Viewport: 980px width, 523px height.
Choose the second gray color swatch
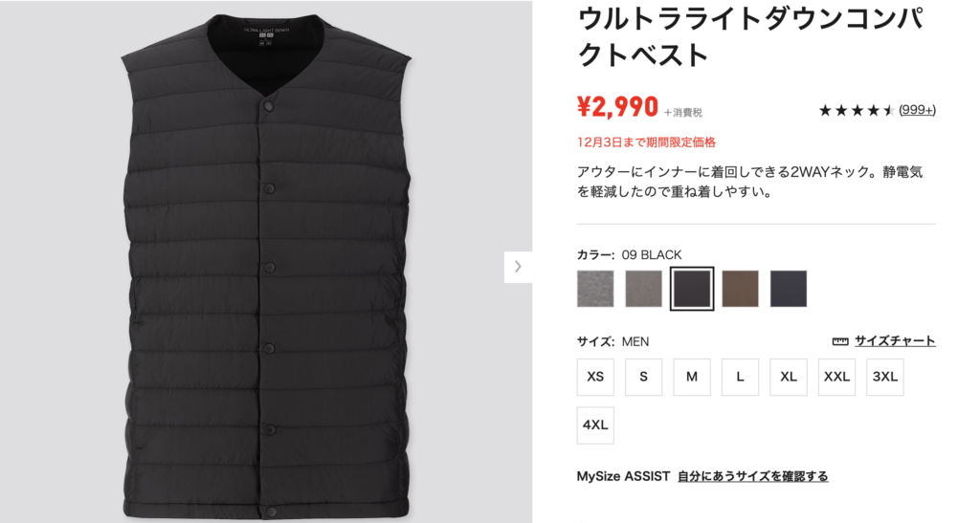643,289
